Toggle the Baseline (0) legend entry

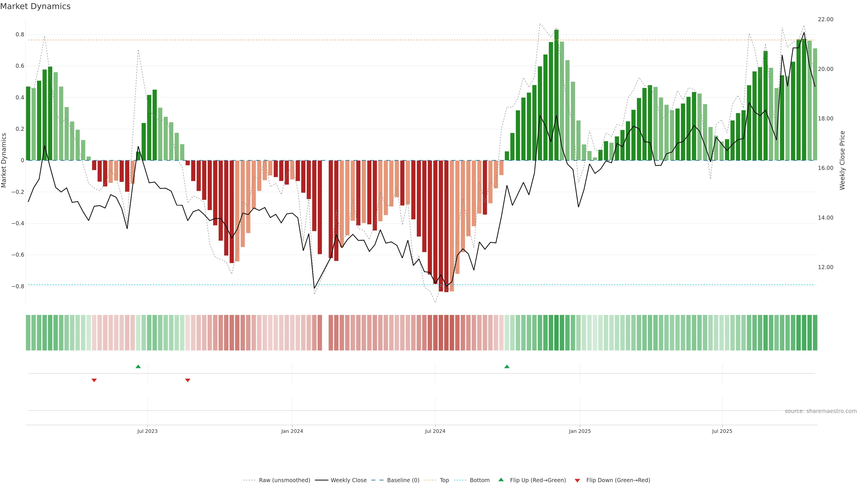point(403,480)
